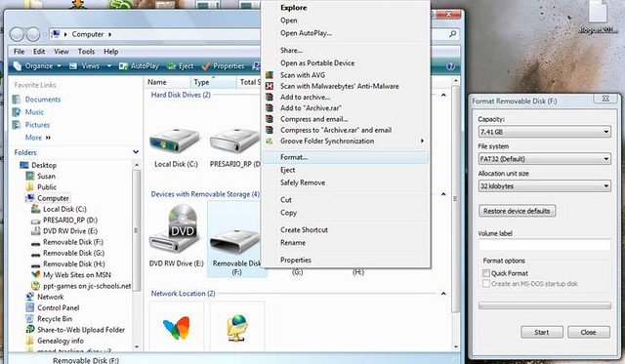Collapse the Network Location group
This screenshot has height=364, width=625.
pos(443,294)
